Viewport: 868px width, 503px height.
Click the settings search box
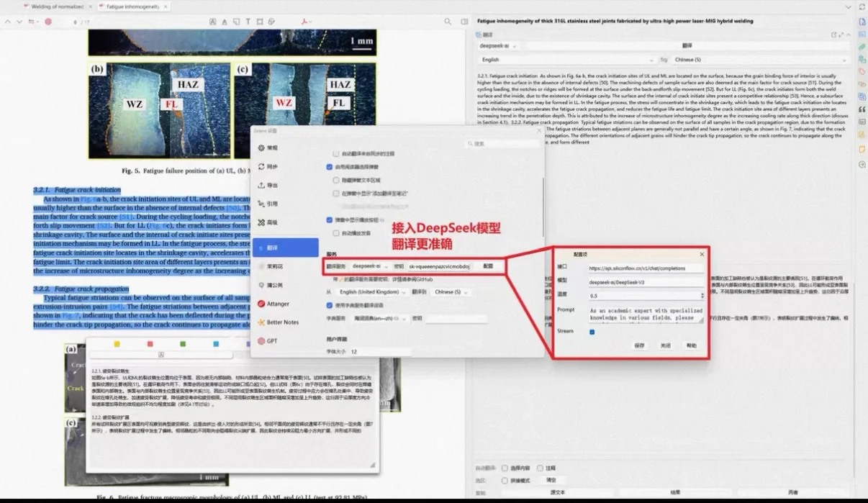coord(501,144)
